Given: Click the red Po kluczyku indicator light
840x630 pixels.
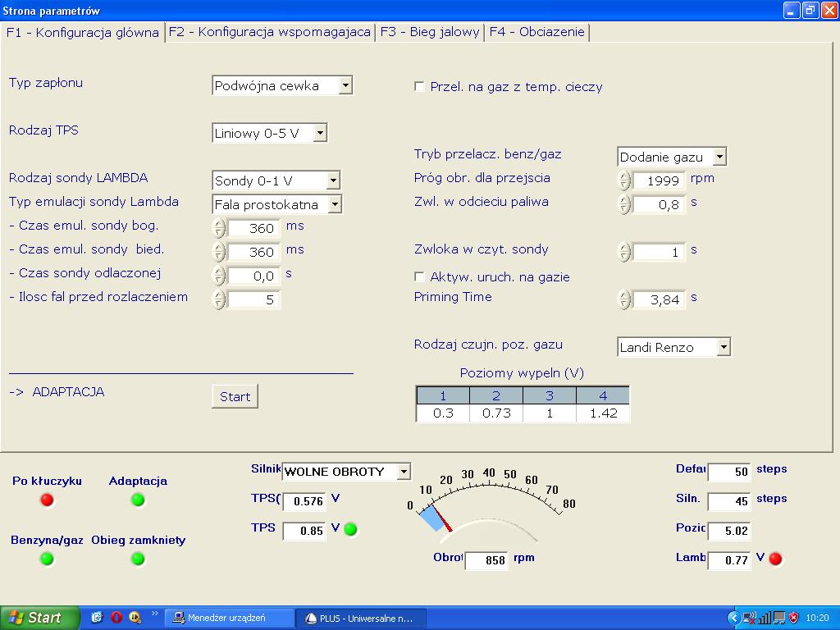Looking at the screenshot, I should click(47, 500).
